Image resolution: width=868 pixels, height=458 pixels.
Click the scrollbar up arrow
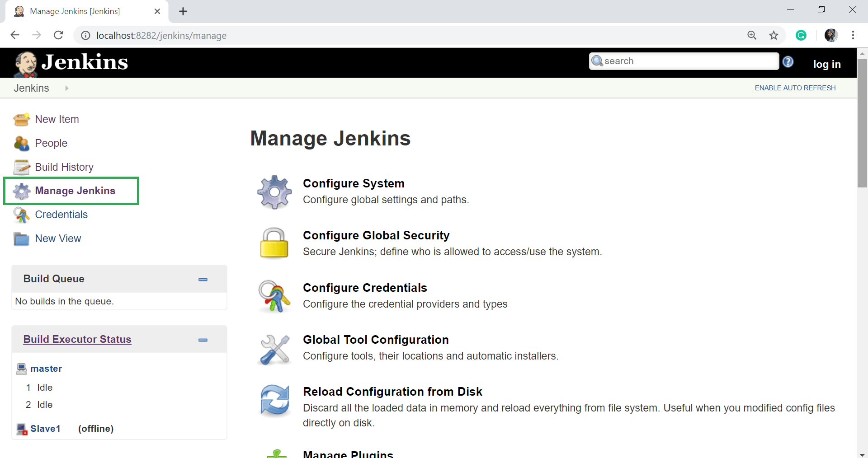point(862,53)
